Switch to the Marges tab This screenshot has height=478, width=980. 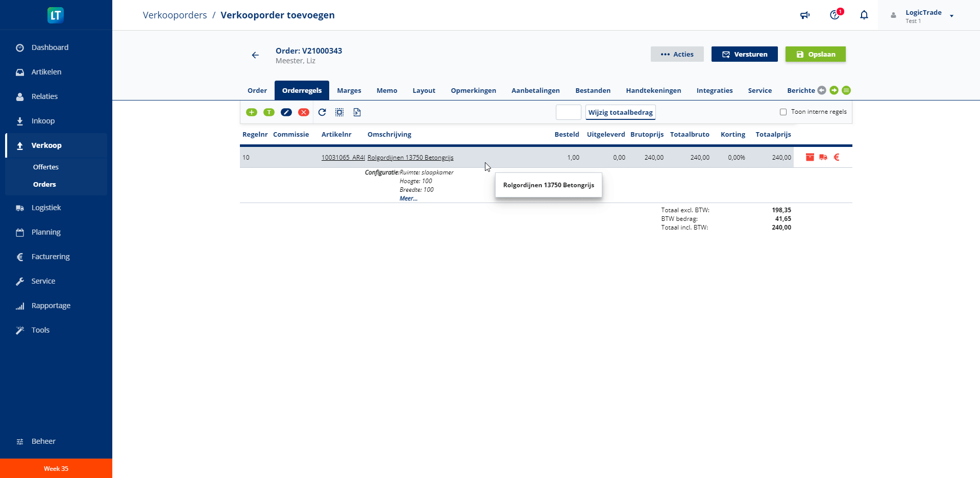pyautogui.click(x=349, y=90)
